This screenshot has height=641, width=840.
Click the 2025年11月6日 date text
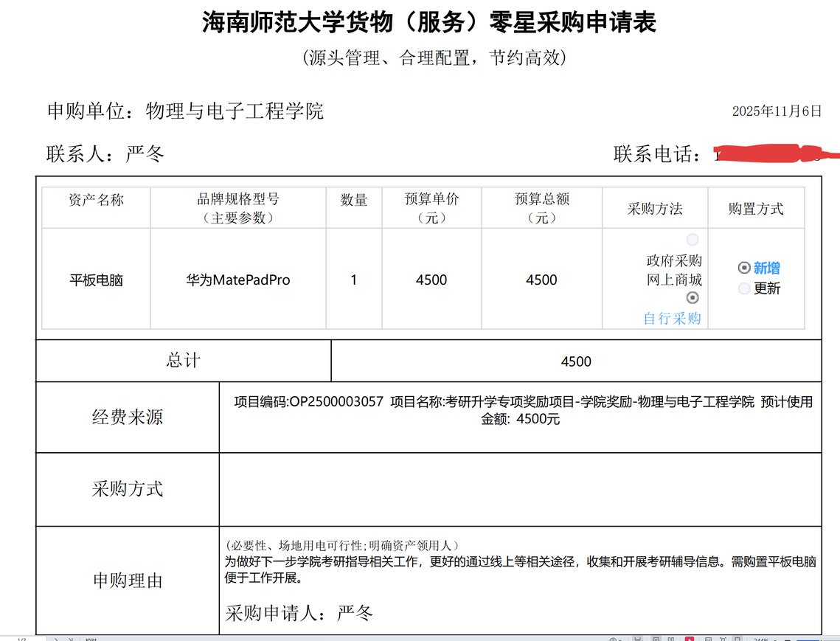776,111
